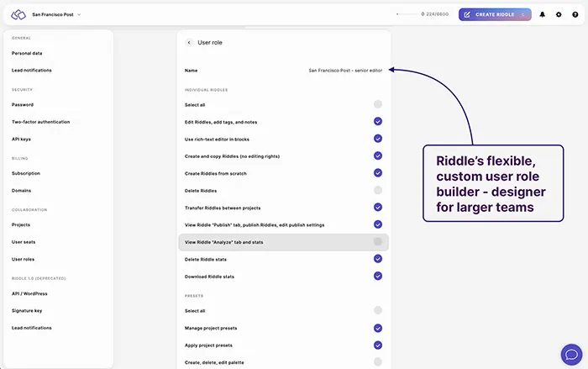Open the chat support bubble

(x=571, y=355)
